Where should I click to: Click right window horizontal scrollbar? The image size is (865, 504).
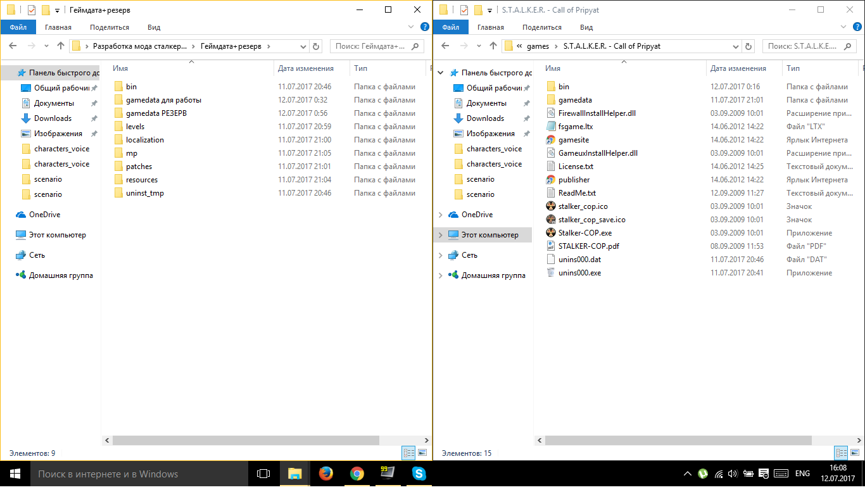[x=678, y=440]
